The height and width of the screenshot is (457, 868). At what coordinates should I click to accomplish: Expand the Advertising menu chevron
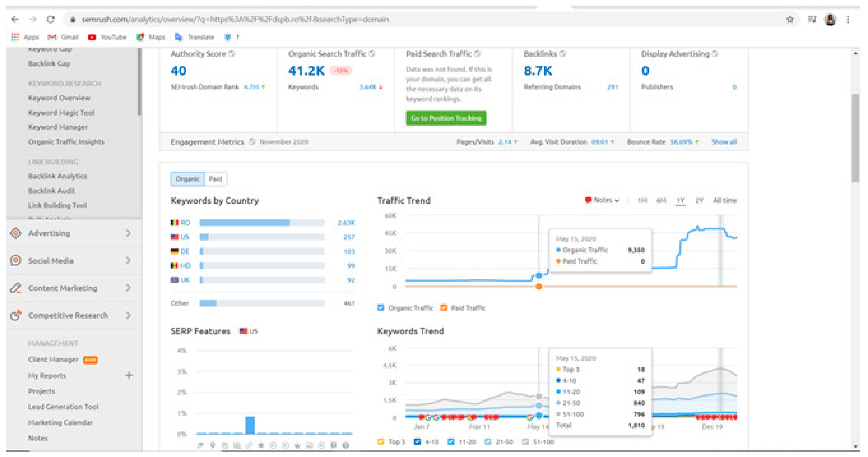(x=128, y=233)
